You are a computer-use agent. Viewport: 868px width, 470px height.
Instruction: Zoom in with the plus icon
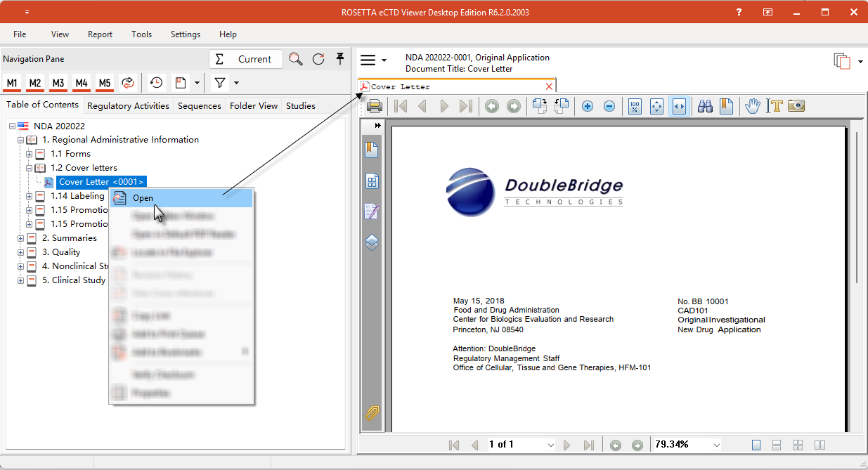[x=588, y=106]
